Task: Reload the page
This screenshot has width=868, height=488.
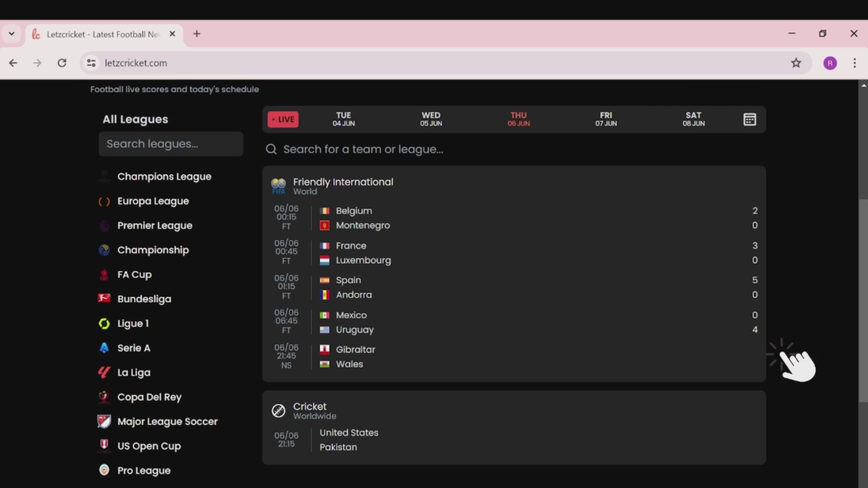Action: pyautogui.click(x=62, y=63)
